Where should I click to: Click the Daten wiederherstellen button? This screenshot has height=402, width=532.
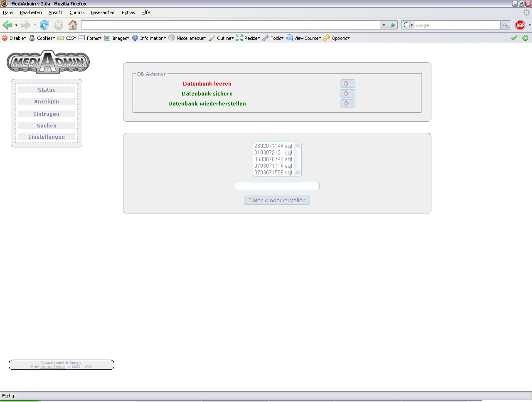pos(277,200)
